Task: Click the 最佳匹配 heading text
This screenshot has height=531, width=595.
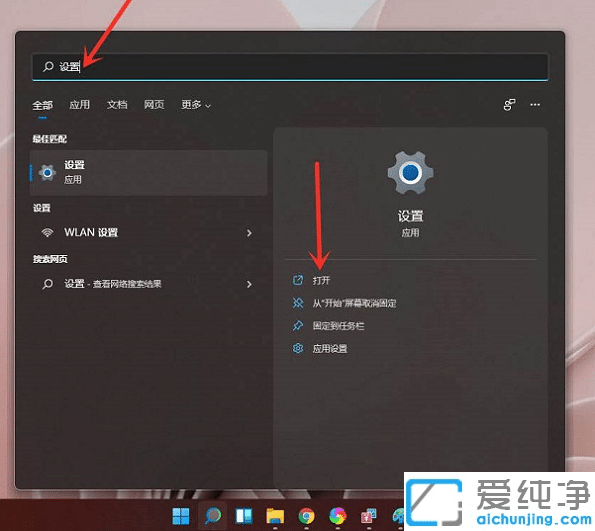Action: pyautogui.click(x=49, y=139)
